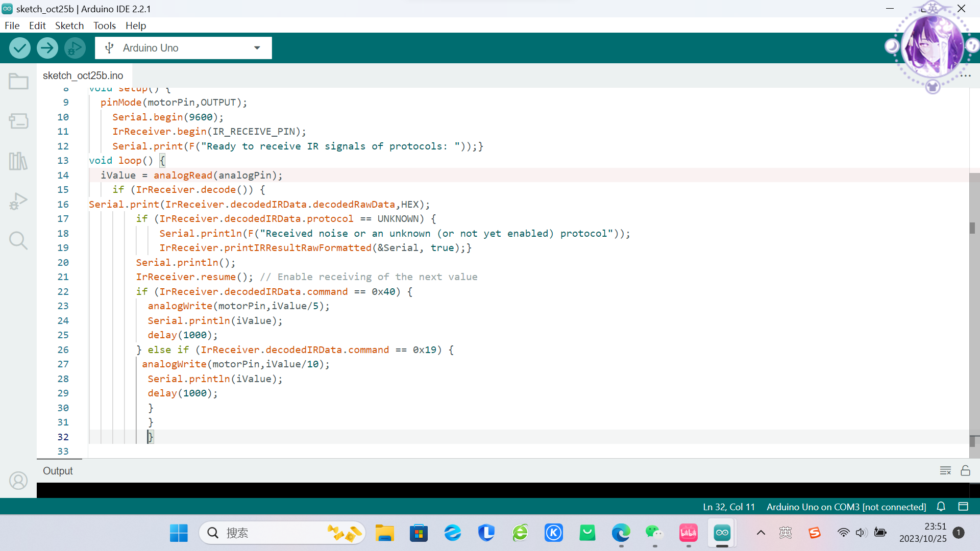The width and height of the screenshot is (980, 551).
Task: Show hidden system tray icons chevron
Action: pos(761,533)
